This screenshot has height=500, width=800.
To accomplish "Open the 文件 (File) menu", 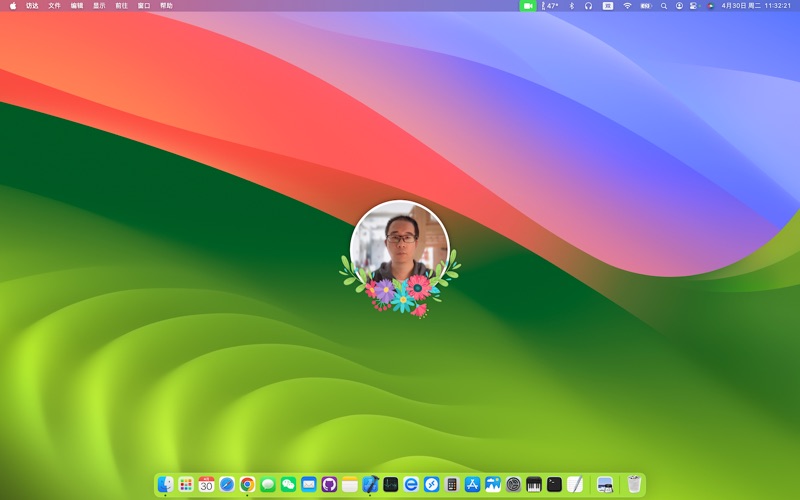I will 55,6.
